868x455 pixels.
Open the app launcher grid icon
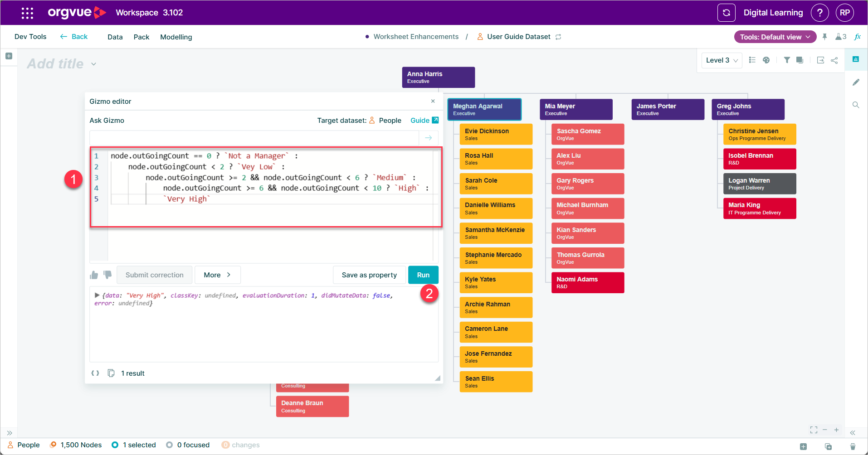[27, 13]
